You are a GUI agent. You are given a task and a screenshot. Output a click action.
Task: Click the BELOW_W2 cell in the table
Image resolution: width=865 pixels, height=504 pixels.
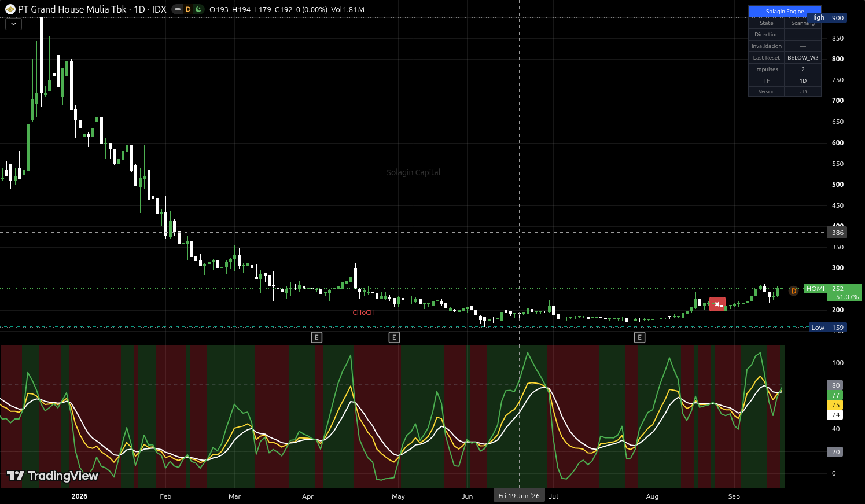point(803,58)
